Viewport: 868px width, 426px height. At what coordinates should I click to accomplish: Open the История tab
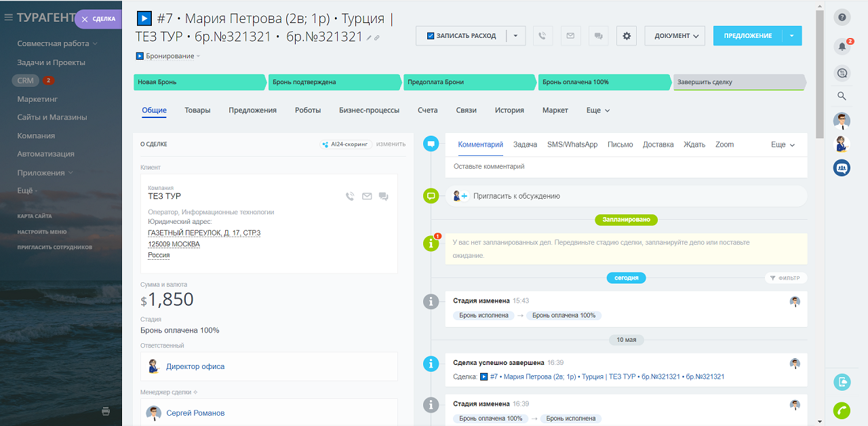click(x=509, y=111)
